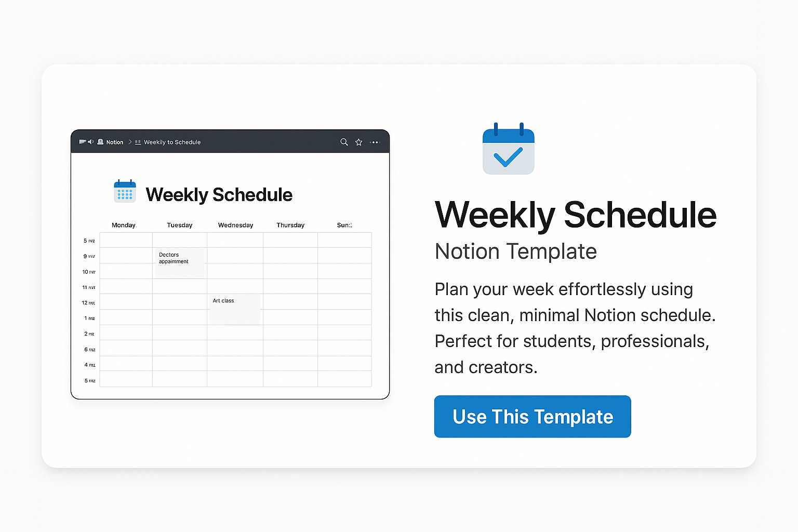The image size is (798, 532).
Task: Open the Notion breadcrumb item
Action: [115, 142]
